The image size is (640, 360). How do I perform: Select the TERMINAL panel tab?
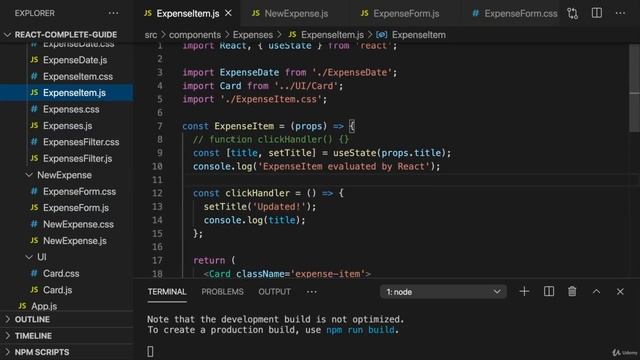point(167,292)
